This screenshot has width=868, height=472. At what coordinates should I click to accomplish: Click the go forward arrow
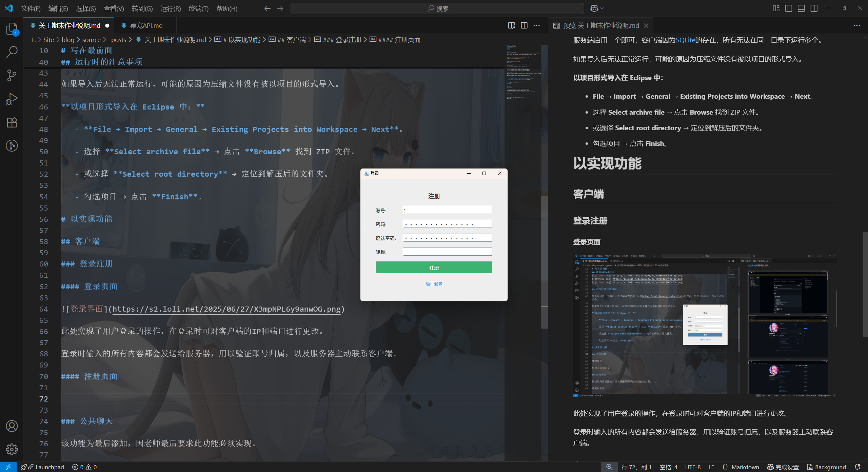pos(280,8)
